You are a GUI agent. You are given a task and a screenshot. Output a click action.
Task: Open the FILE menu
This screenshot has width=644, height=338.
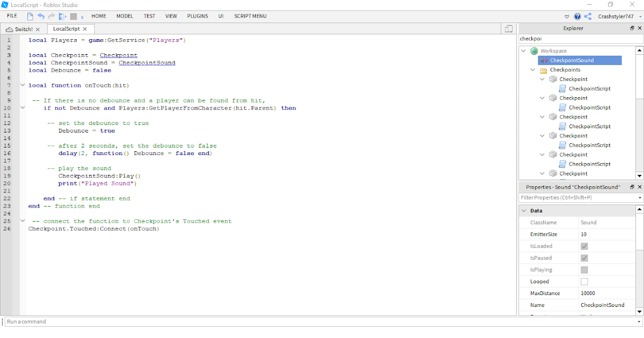(x=12, y=16)
